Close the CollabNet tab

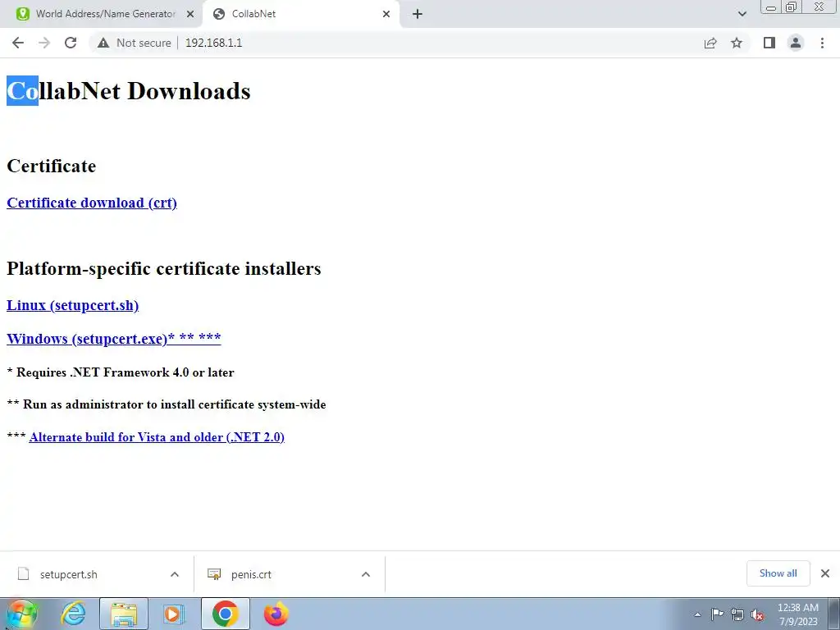(386, 14)
